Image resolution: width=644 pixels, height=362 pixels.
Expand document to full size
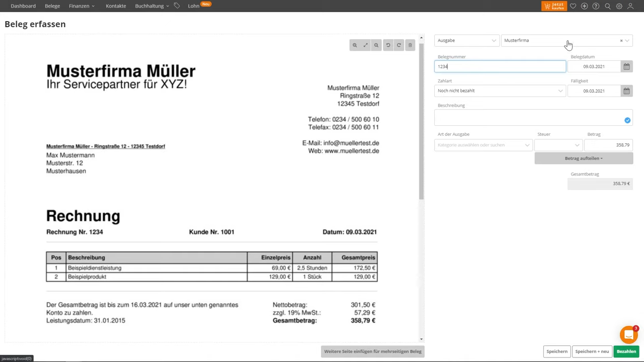[365, 45]
